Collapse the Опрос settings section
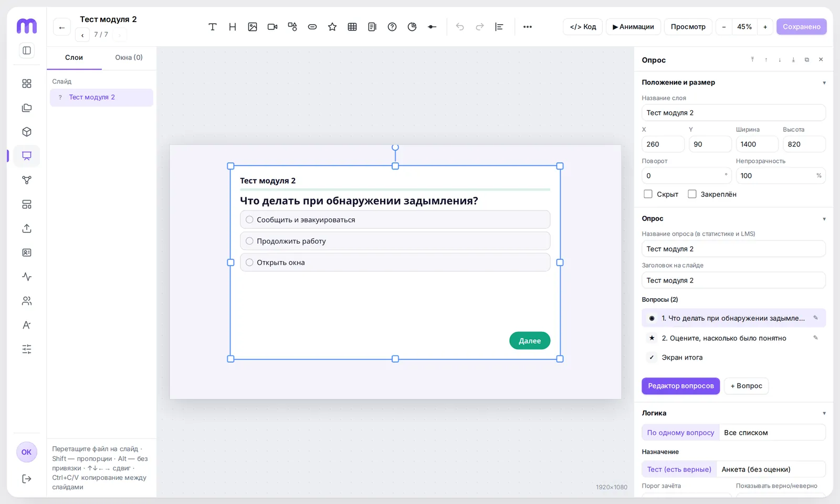Image resolution: width=840 pixels, height=504 pixels. click(824, 218)
